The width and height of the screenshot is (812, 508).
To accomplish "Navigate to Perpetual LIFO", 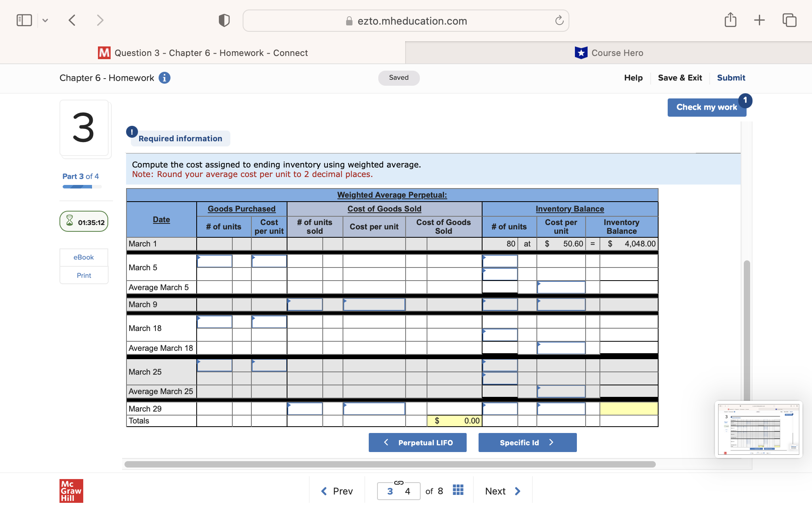I will pyautogui.click(x=417, y=442).
